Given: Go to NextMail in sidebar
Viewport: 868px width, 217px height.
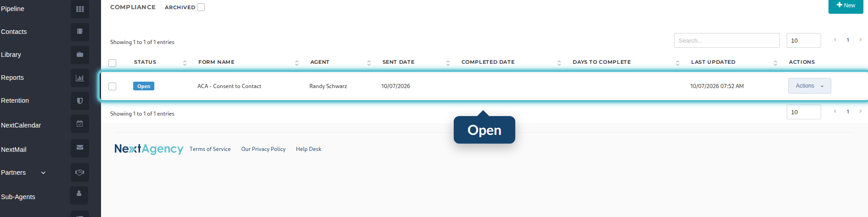Looking at the screenshot, I should coord(14,150).
